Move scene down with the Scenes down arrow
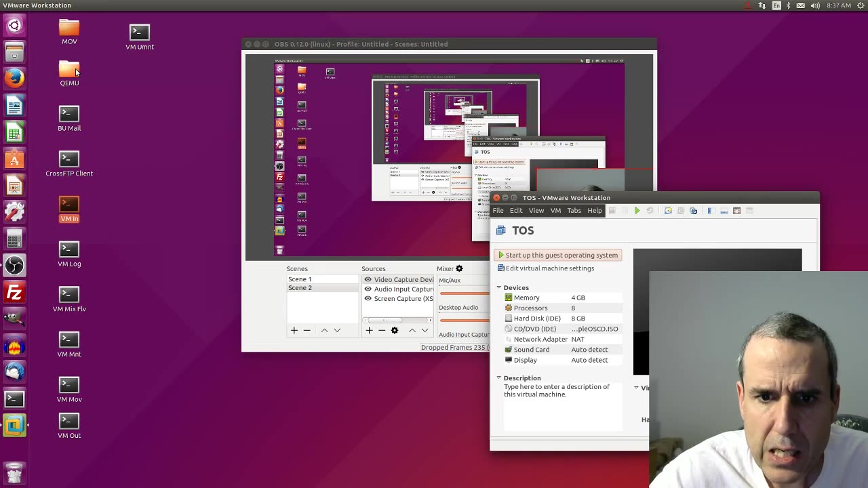 (x=337, y=330)
